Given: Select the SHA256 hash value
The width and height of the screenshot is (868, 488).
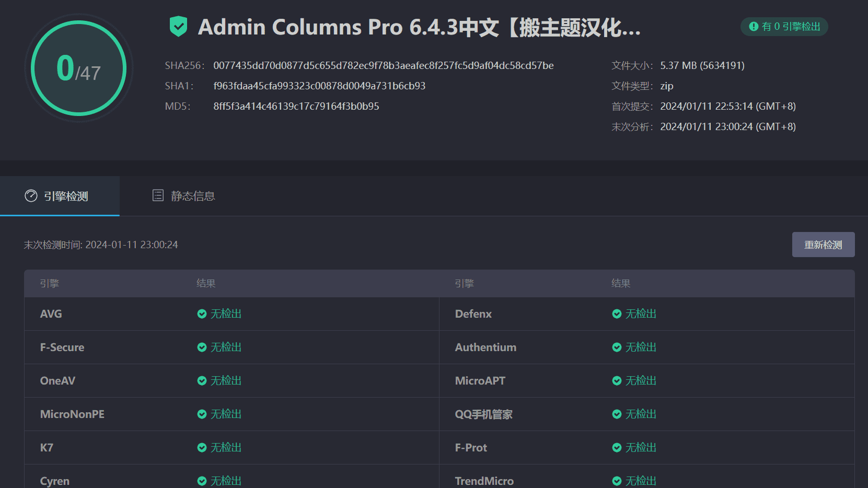Looking at the screenshot, I should tap(383, 66).
